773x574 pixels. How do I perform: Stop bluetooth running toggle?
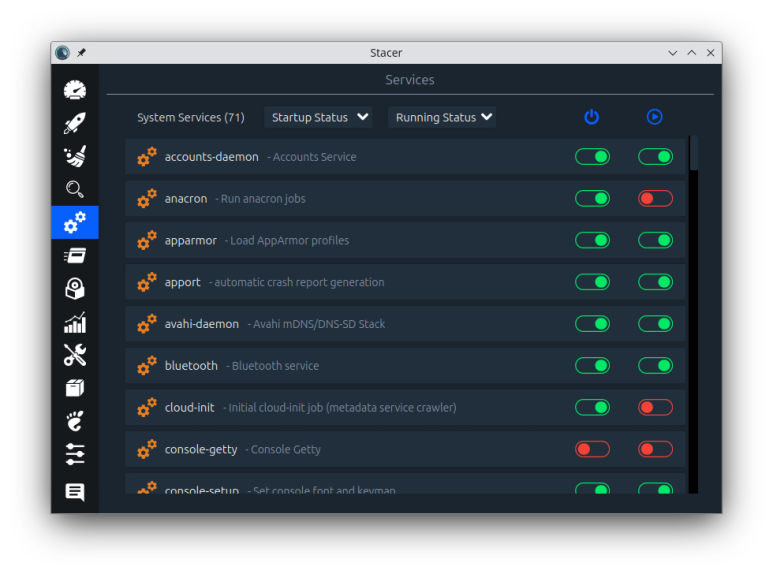pyautogui.click(x=655, y=366)
